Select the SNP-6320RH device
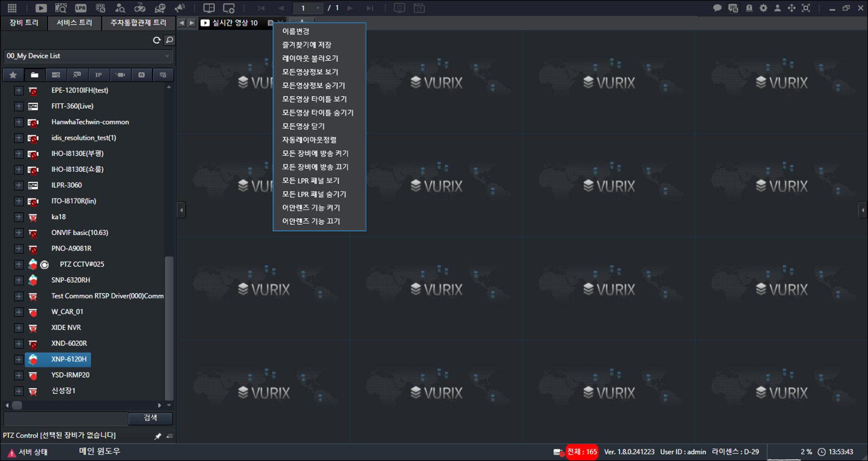The height and width of the screenshot is (461, 868). pos(71,280)
